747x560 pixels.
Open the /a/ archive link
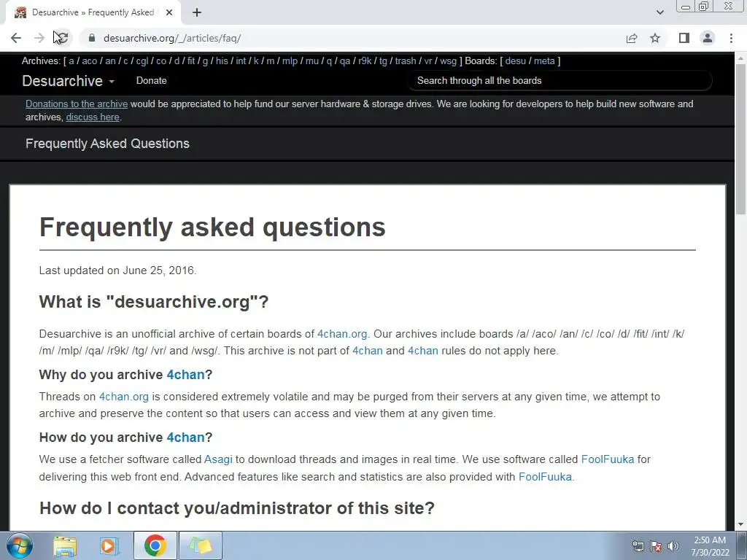[x=71, y=61]
